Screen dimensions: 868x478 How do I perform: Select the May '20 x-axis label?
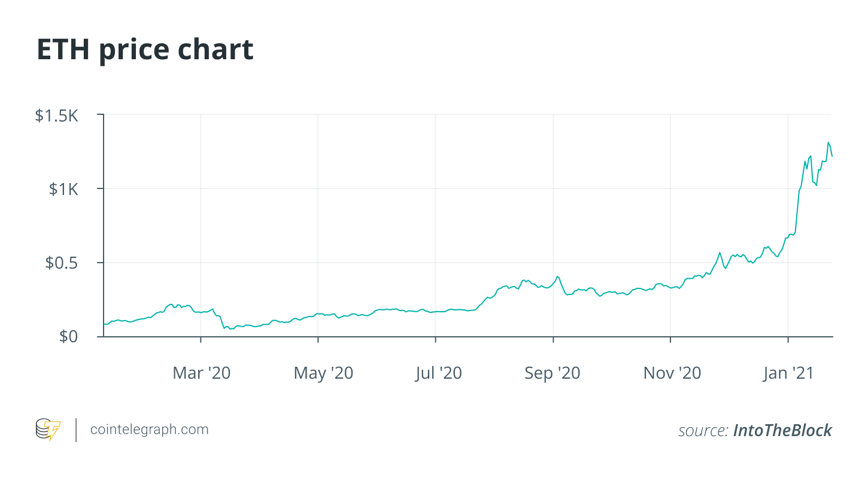point(323,373)
